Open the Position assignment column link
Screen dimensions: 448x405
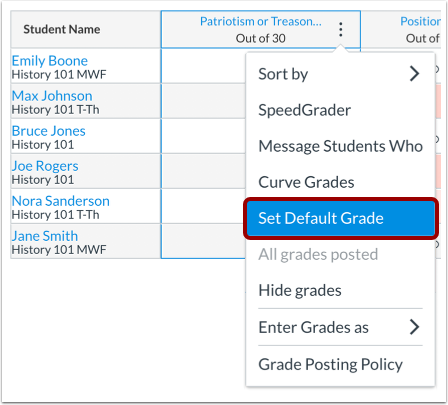(x=420, y=21)
